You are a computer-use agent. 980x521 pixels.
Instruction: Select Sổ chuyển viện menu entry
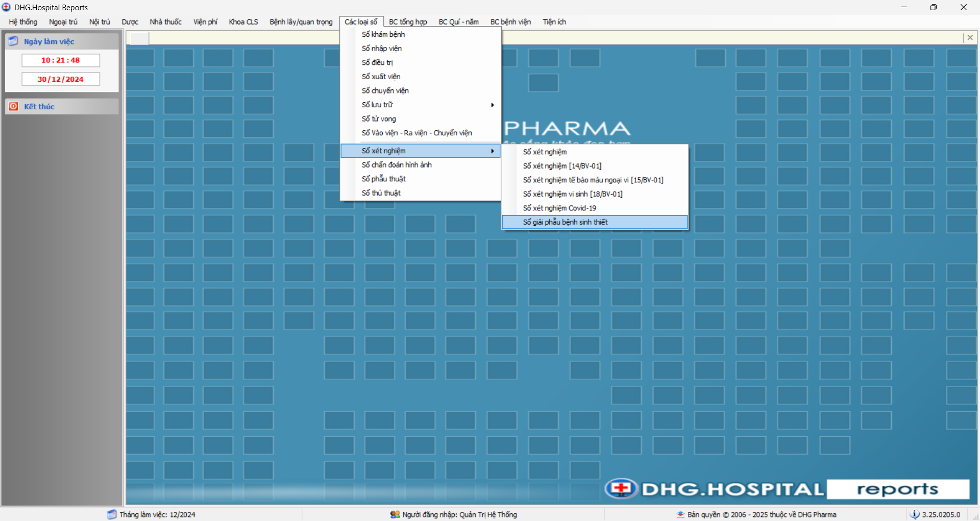(x=421, y=90)
